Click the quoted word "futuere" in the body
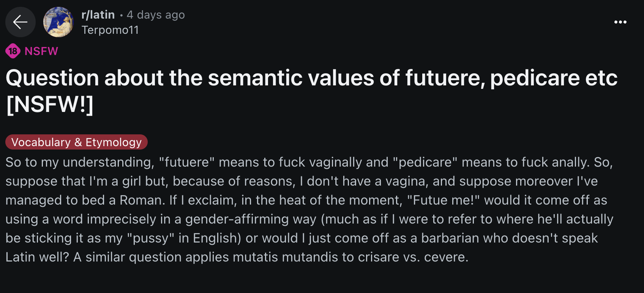This screenshot has height=293, width=644. point(187,162)
